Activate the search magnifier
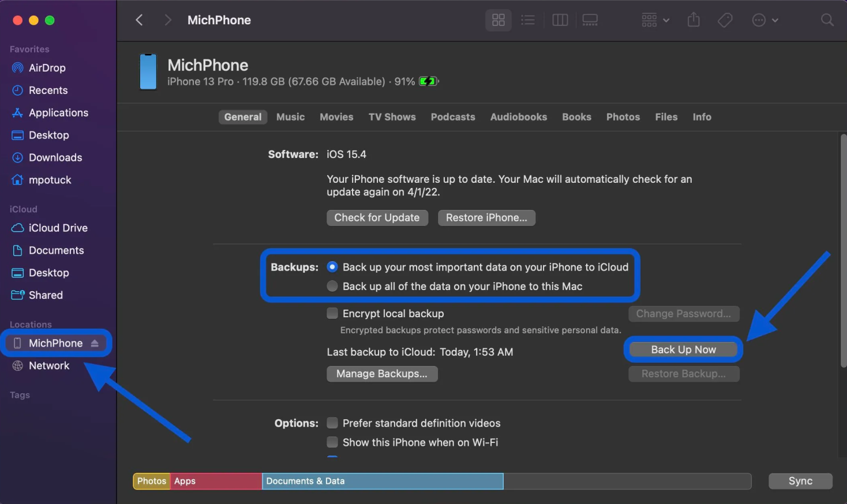 [x=827, y=20]
